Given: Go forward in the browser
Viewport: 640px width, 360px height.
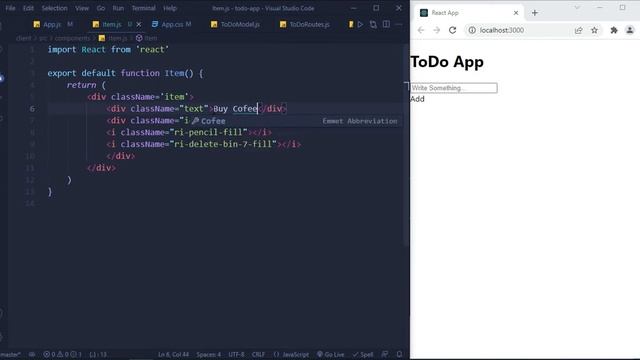Looking at the screenshot, I should tap(436, 30).
